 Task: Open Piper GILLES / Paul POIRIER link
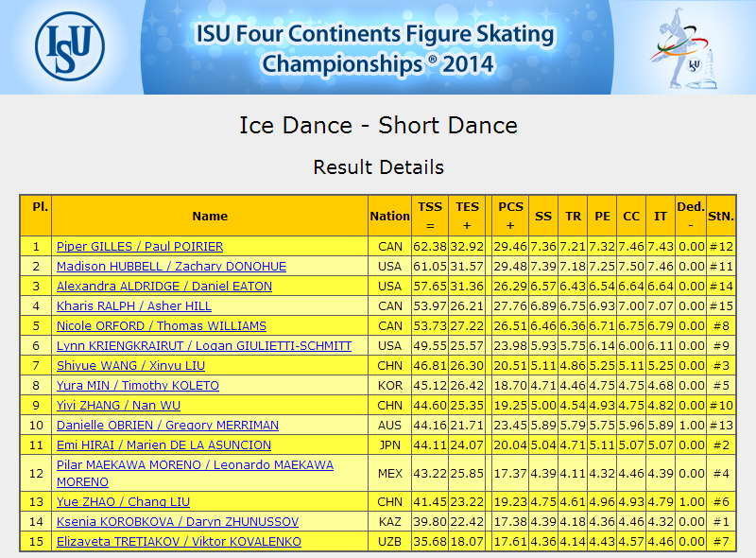140,246
